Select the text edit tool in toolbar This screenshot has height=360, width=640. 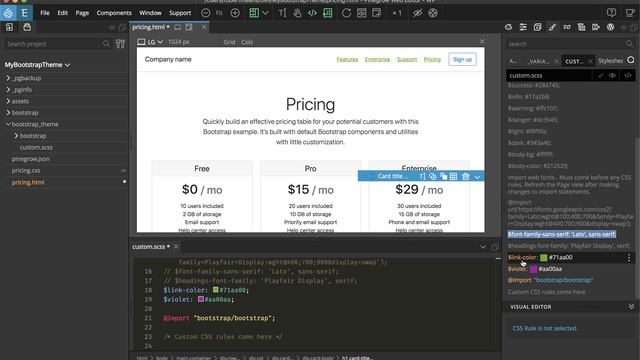pyautogui.click(x=282, y=13)
